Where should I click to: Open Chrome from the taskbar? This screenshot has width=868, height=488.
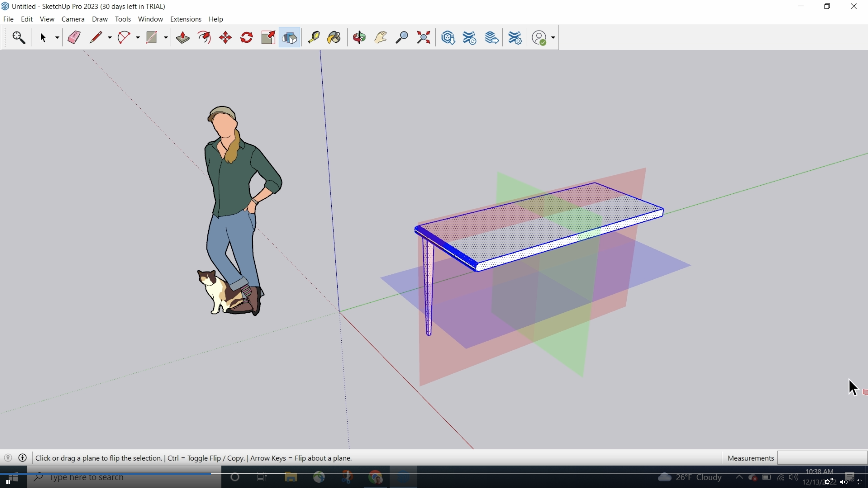tap(376, 477)
